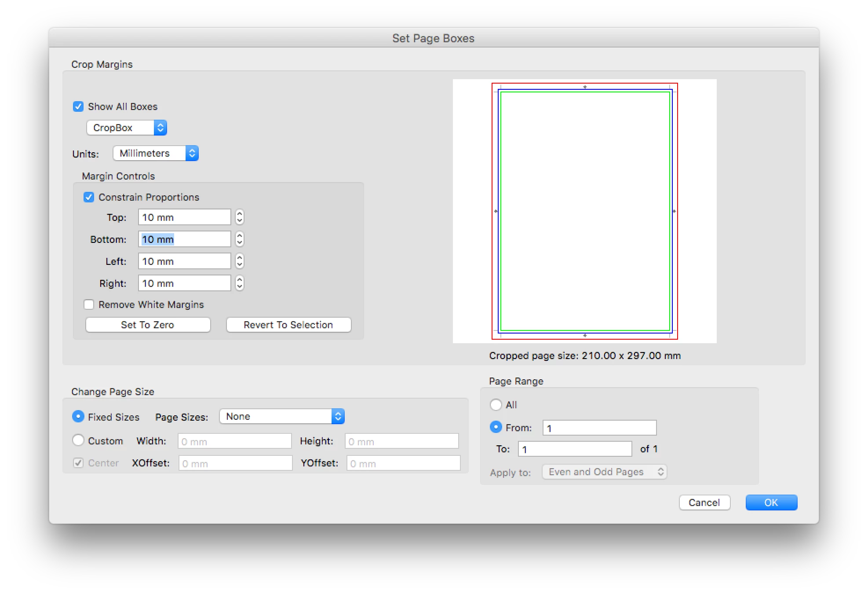
Task: Confirm with the OK button
Action: click(x=771, y=502)
